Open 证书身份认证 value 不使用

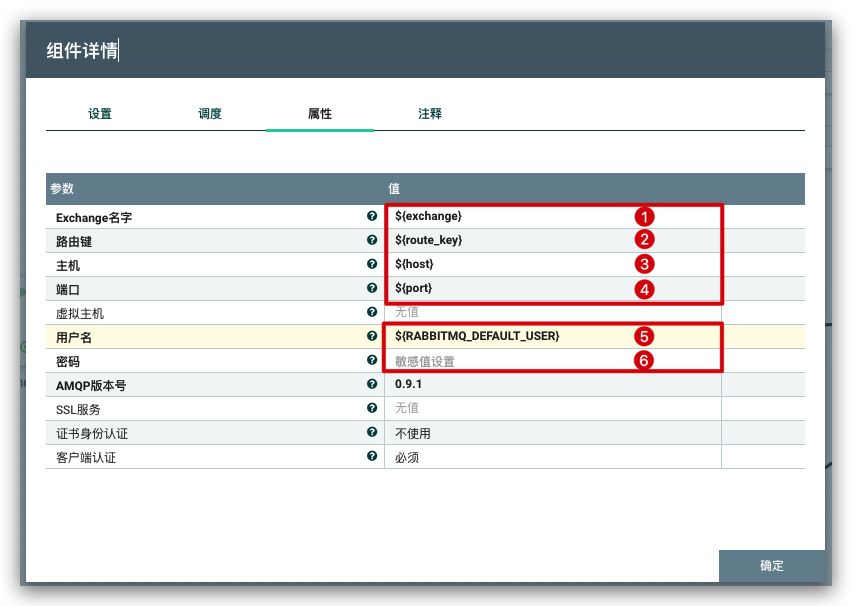[x=550, y=433]
